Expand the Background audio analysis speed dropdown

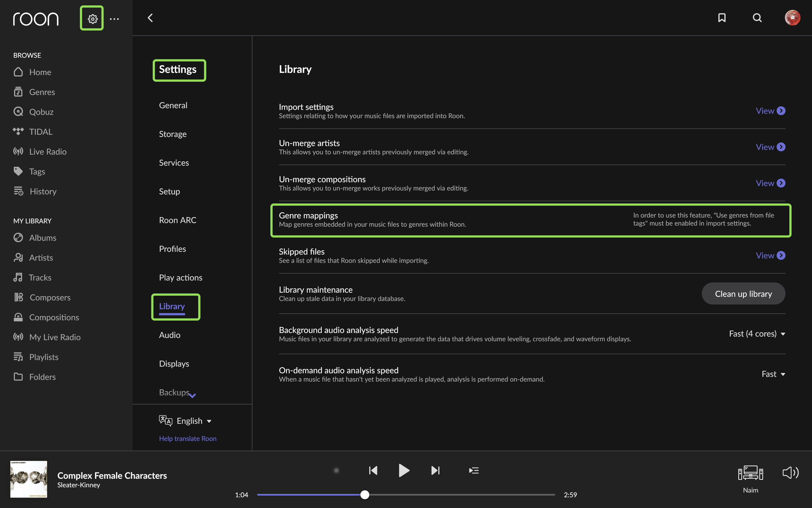pos(757,334)
